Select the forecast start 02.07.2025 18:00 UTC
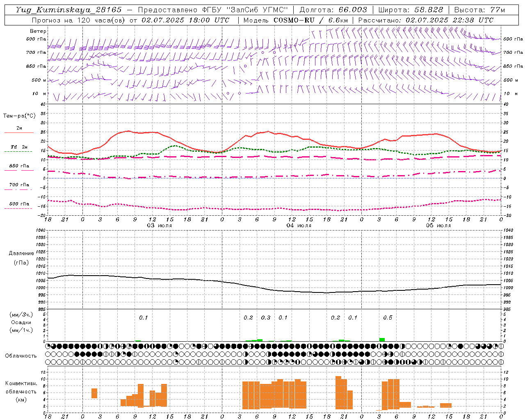Image resolution: width=525 pixels, height=420 pixels. 185,20
